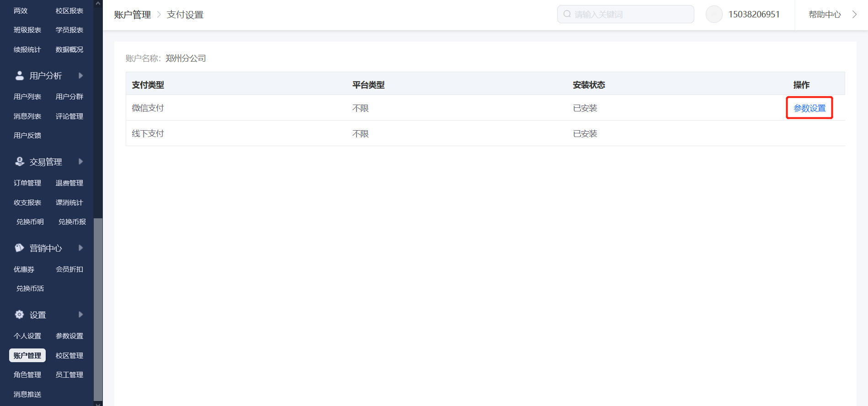The width and height of the screenshot is (868, 406).
Task: Click account name 郑州分公司
Action: click(x=186, y=58)
